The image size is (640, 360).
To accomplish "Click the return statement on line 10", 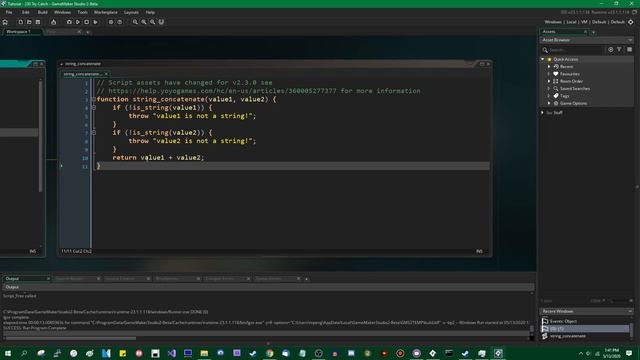I will 158,158.
